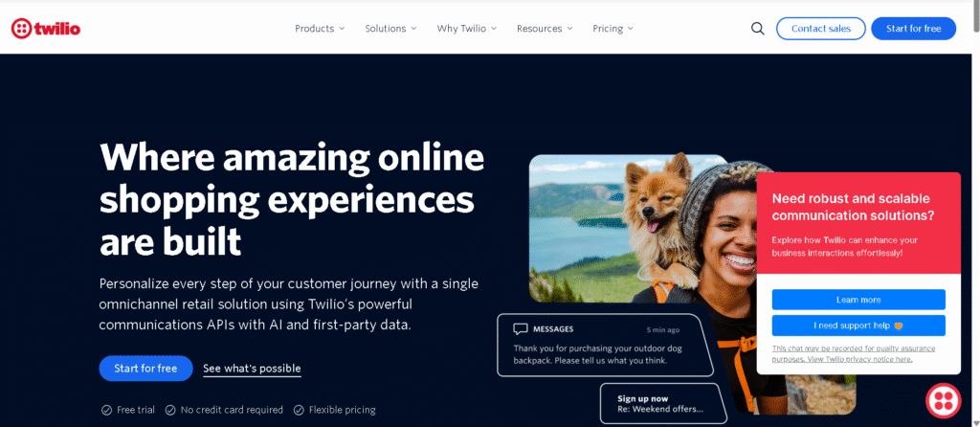Open search with the magnifier icon
980x427 pixels.
[x=758, y=29]
